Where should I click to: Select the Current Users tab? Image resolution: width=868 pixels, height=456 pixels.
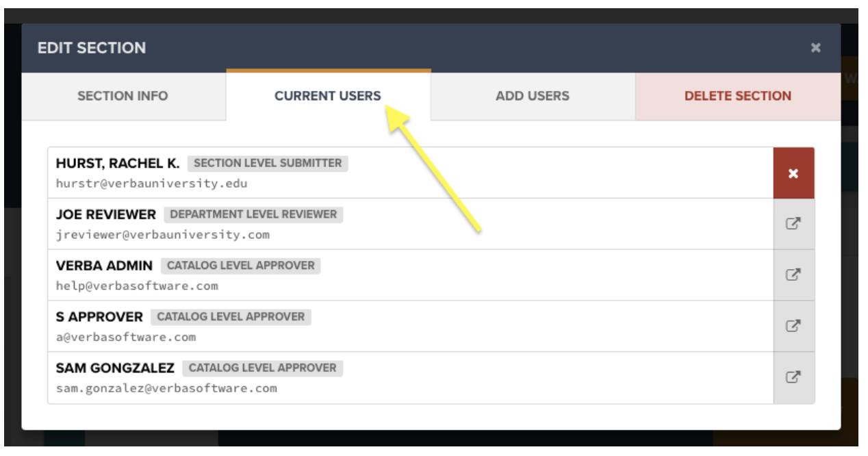click(x=328, y=96)
